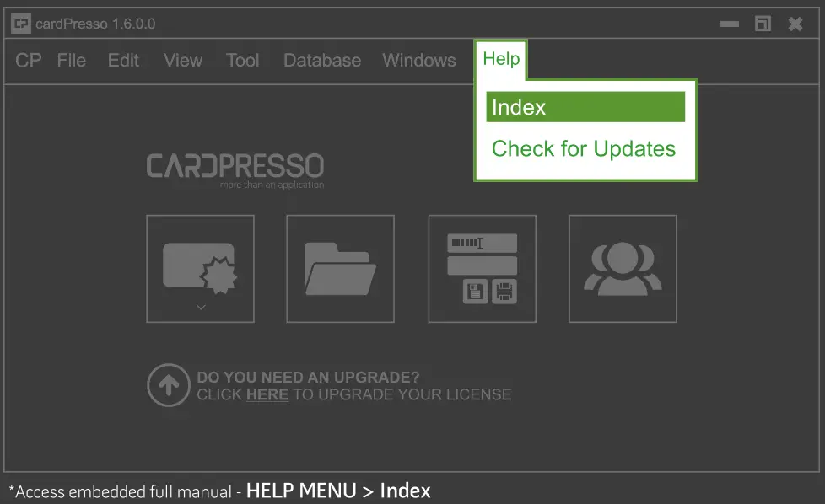Close the cardPresso window
825x504 pixels.
click(x=795, y=24)
